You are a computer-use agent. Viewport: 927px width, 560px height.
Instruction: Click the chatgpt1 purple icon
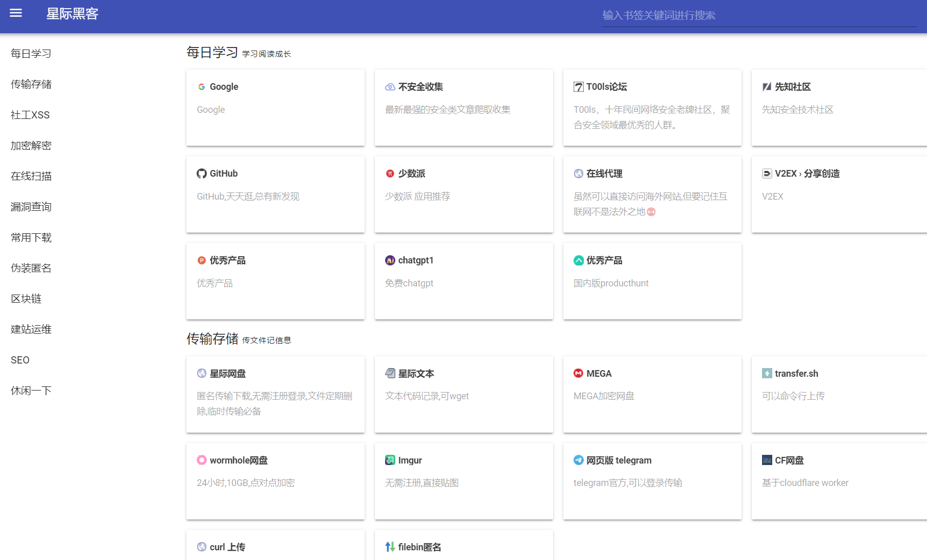pos(390,260)
